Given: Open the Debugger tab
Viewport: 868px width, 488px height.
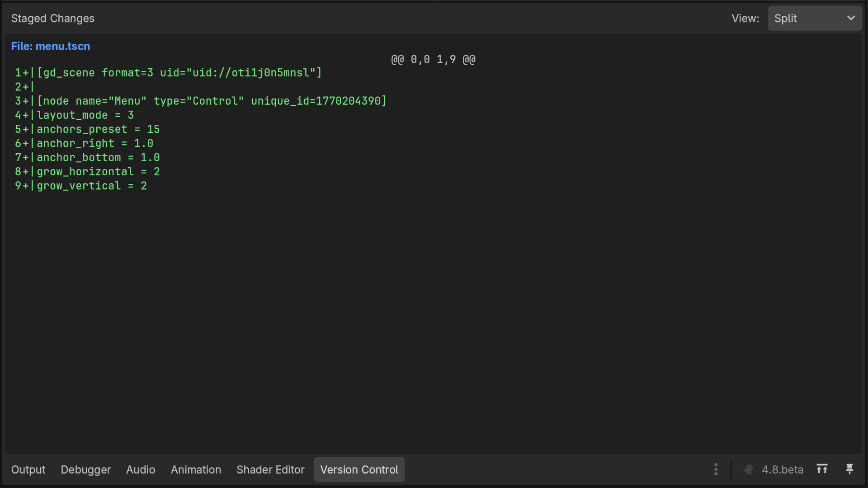Looking at the screenshot, I should [86, 469].
